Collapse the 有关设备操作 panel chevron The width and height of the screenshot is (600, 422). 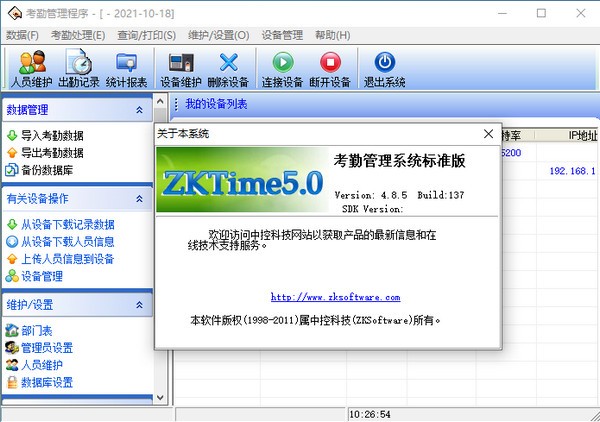click(x=139, y=199)
